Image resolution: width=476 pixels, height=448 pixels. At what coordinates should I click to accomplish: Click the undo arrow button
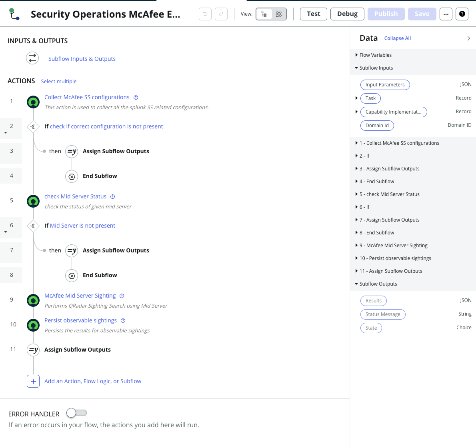[205, 14]
